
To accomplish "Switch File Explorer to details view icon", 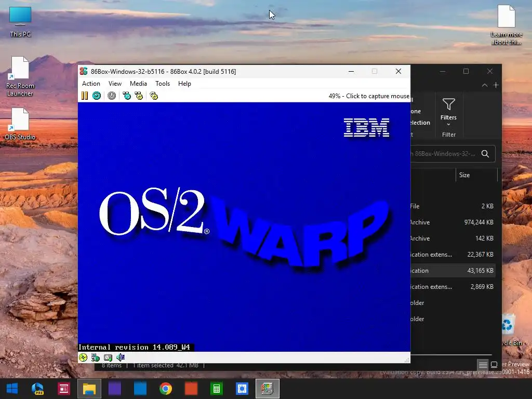I will click(x=483, y=365).
